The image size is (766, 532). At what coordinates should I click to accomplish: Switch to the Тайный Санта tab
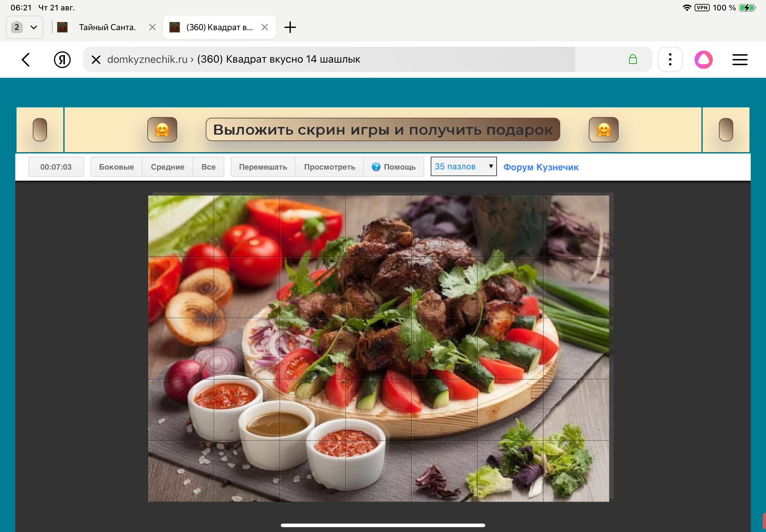(107, 27)
